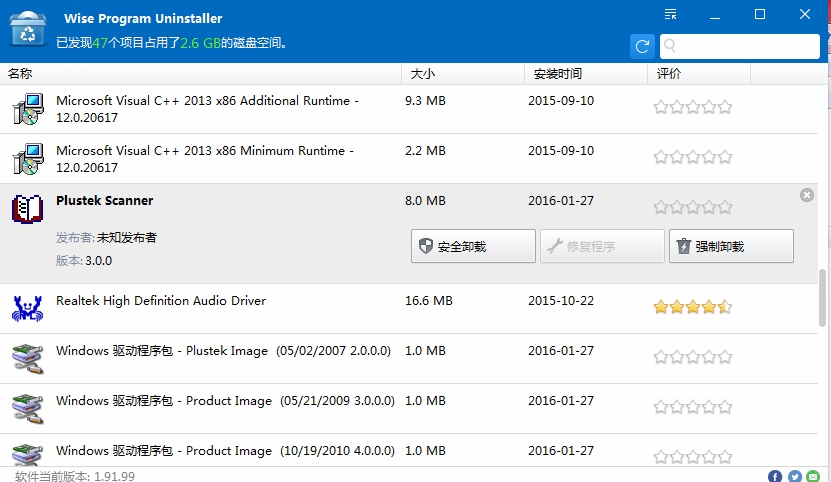Viewport: 831px width, 482px height.
Task: Select Plustek Scanner entry name
Action: [104, 200]
